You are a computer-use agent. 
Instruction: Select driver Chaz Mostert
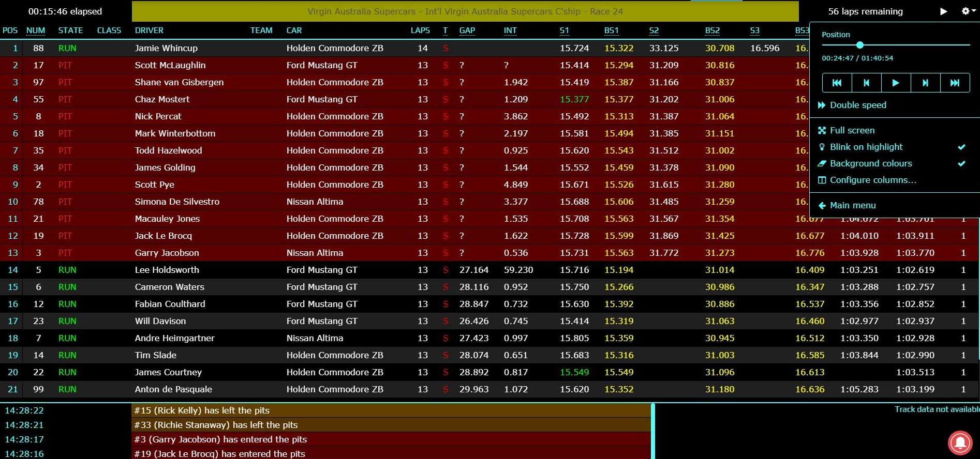(x=162, y=99)
